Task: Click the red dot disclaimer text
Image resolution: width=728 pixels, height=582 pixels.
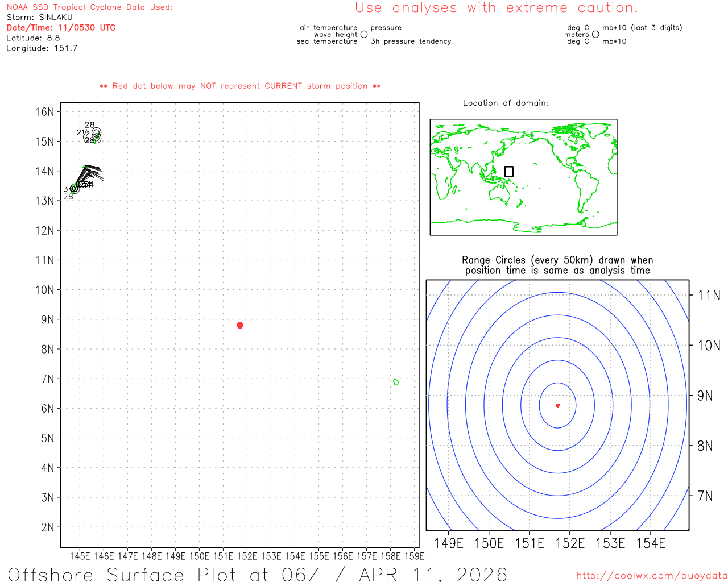Action: [240, 86]
